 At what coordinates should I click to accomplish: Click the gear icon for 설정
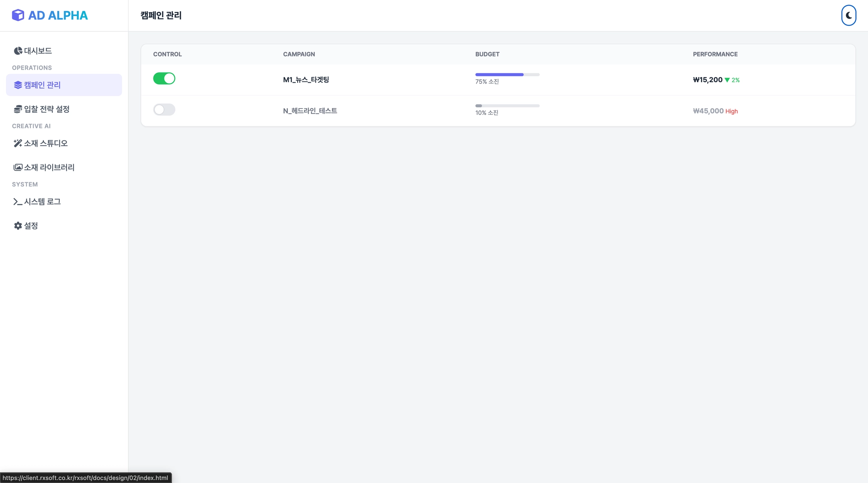(18, 226)
